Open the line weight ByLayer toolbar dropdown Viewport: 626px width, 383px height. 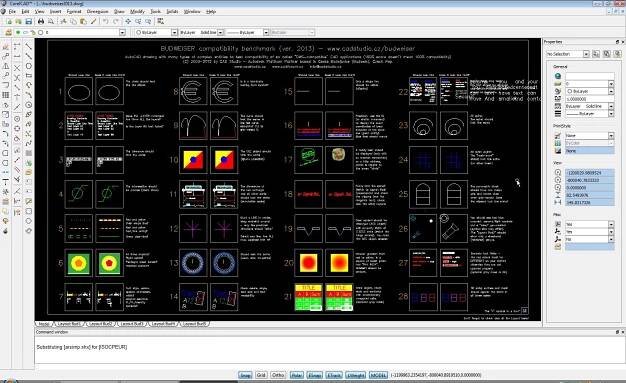tap(266, 32)
